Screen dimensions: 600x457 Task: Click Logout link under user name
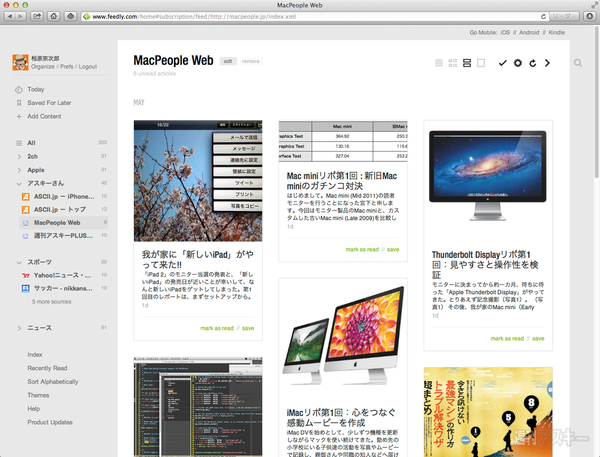tap(83, 67)
